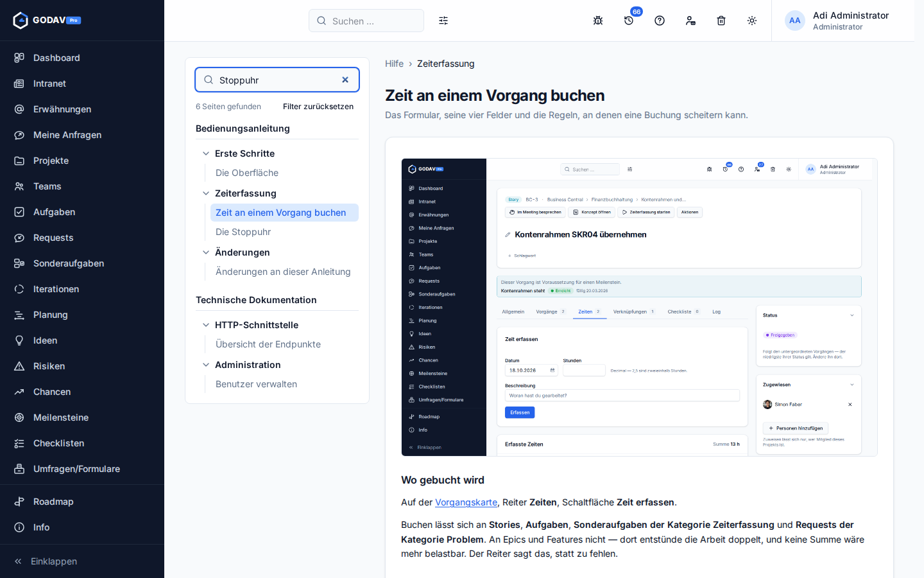Screen dimensions: 924x578
Task: Collapse the sidebar with Einklappen
Action: tap(82, 561)
